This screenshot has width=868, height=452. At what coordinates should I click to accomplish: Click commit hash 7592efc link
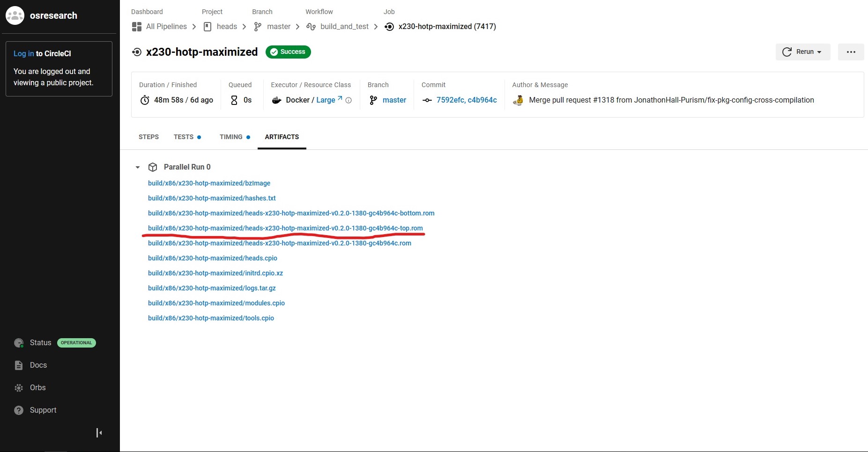point(450,100)
